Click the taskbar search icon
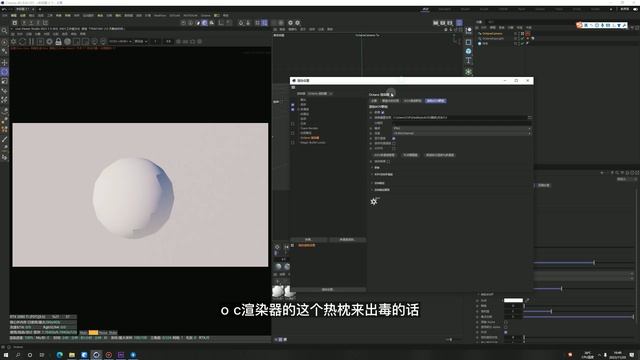Viewport: 640px width, 360px height. (x=18, y=355)
